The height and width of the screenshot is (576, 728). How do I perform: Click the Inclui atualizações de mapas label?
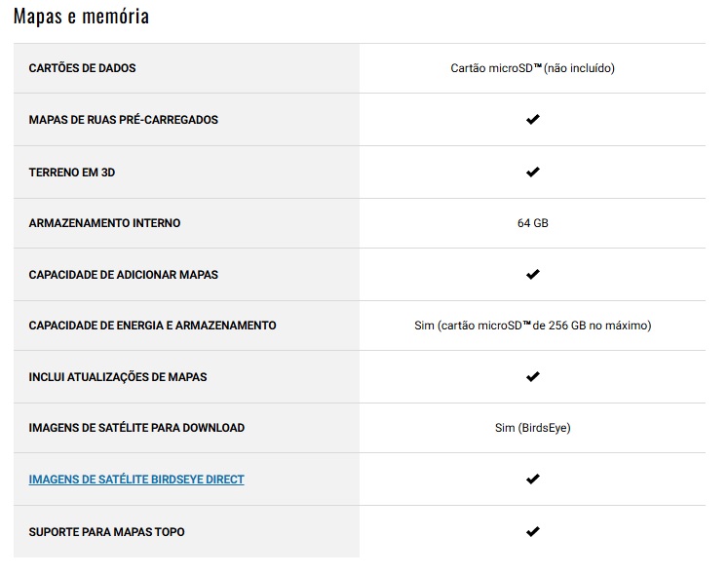[x=118, y=377]
